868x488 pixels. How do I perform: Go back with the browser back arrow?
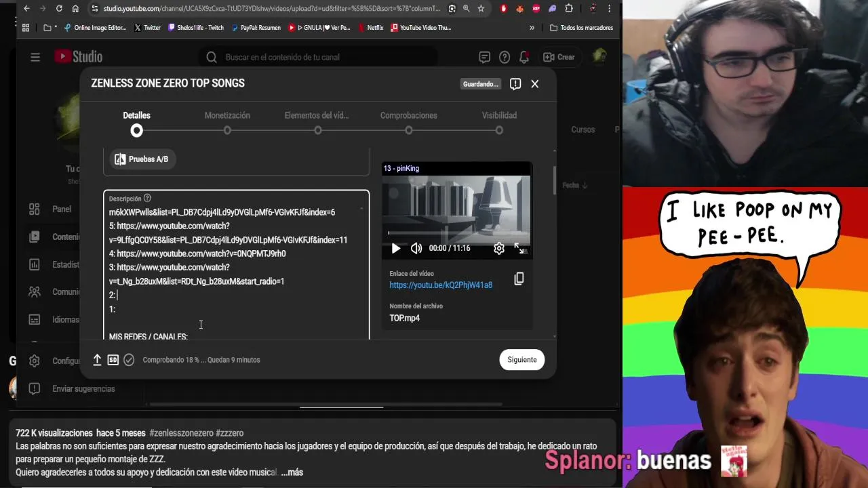point(26,9)
